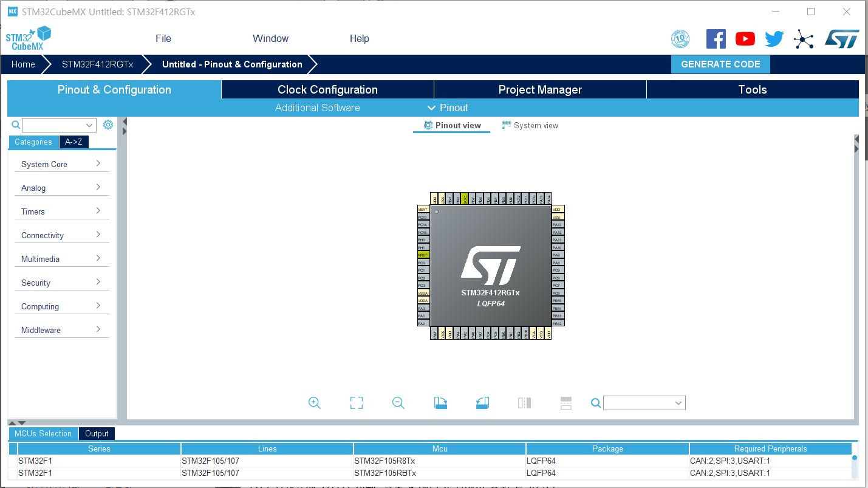This screenshot has width=868, height=488.
Task: Open Additional Software
Action: click(x=317, y=108)
